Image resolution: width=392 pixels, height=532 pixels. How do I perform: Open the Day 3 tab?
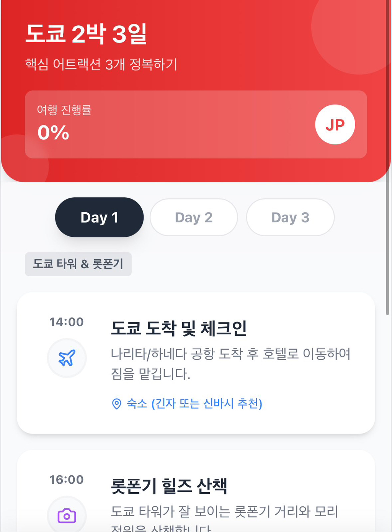(290, 217)
